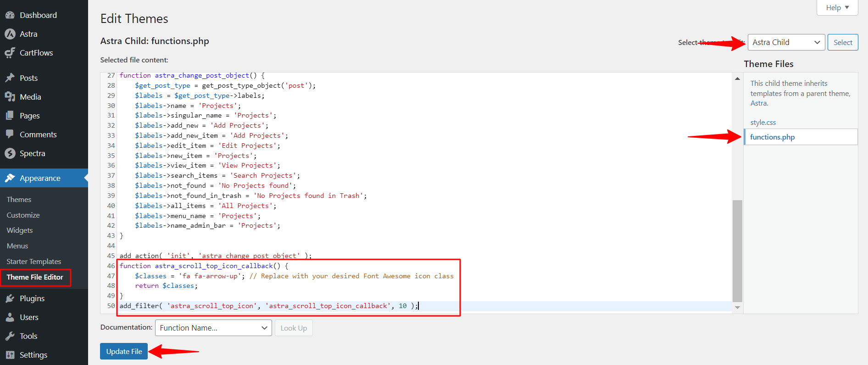Open the Plugins plug icon
868x365 pixels.
click(x=10, y=298)
